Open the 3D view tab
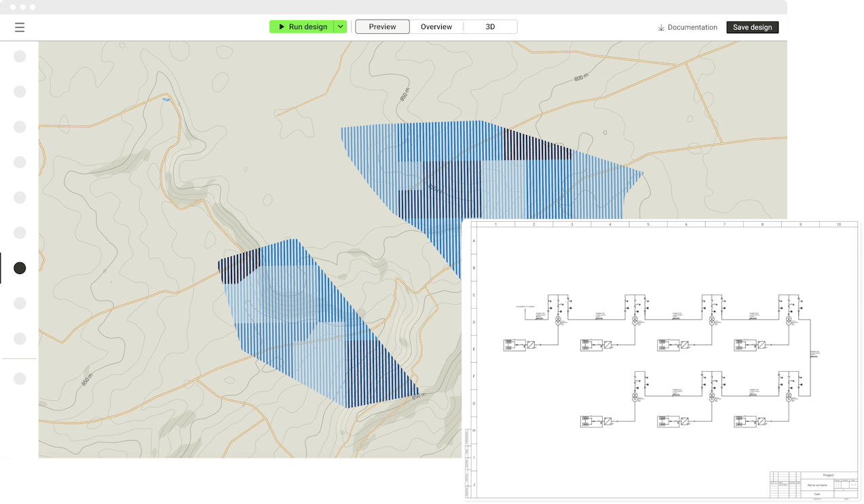 (x=490, y=27)
